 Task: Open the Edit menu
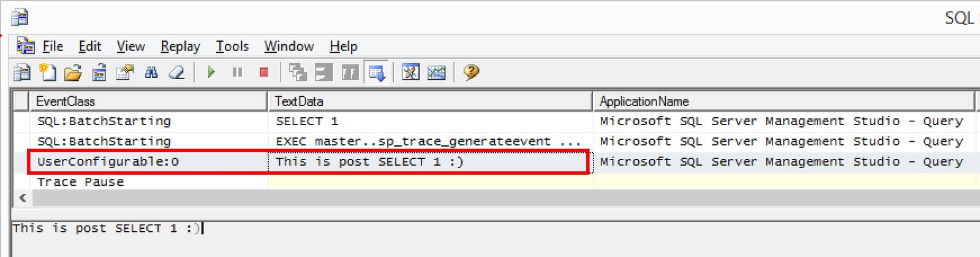click(x=89, y=46)
